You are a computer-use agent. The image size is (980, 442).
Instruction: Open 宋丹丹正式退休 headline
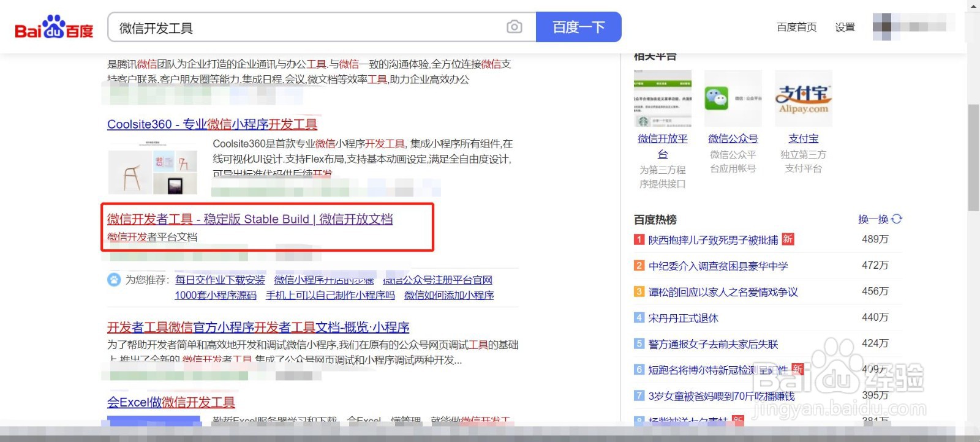click(683, 318)
